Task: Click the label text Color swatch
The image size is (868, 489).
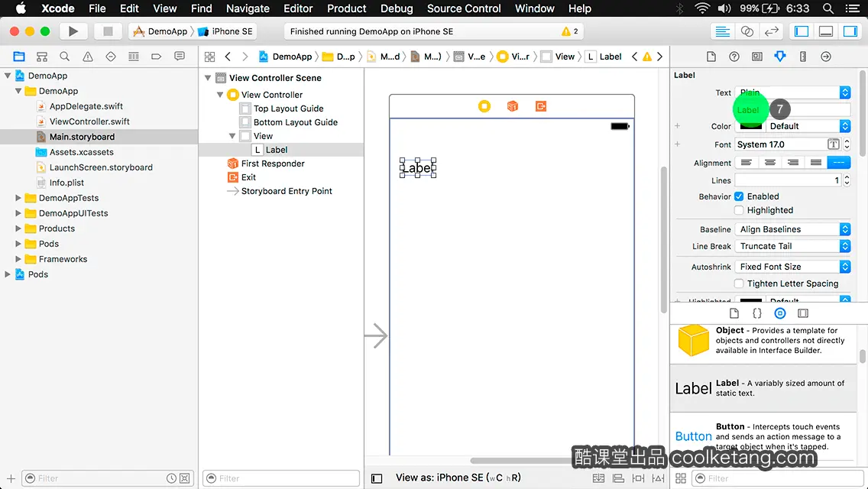Action: [751, 126]
